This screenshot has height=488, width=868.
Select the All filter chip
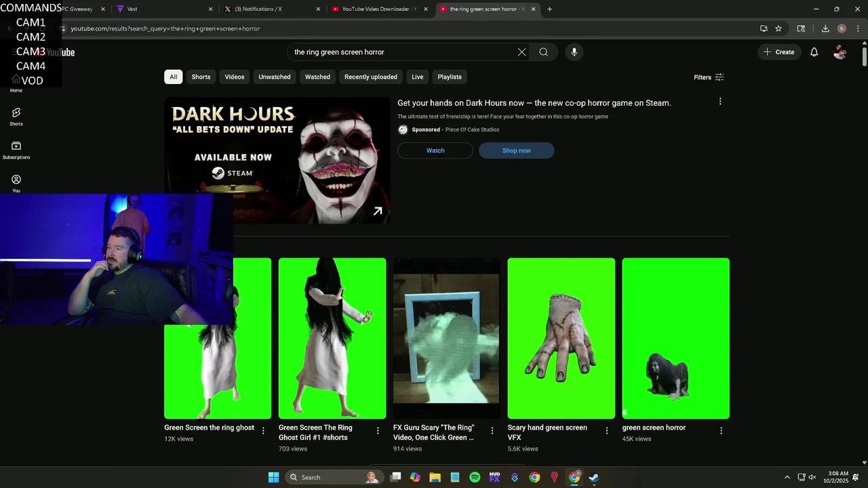(x=173, y=77)
